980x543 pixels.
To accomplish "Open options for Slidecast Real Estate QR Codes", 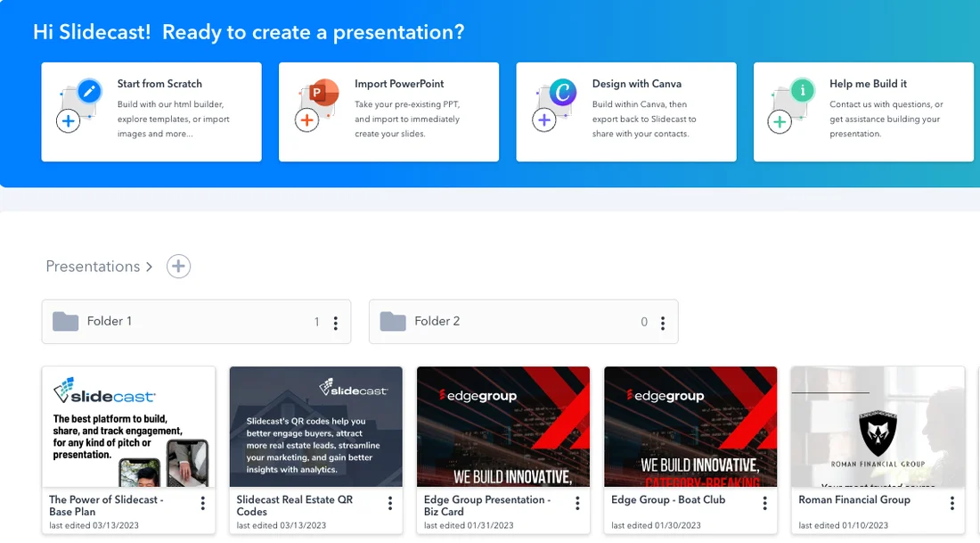I will tap(390, 504).
